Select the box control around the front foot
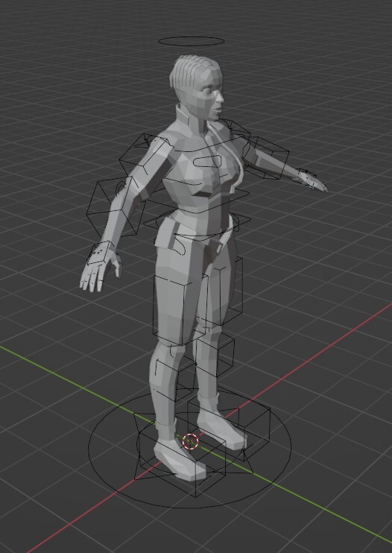The image size is (392, 553). coord(182,458)
